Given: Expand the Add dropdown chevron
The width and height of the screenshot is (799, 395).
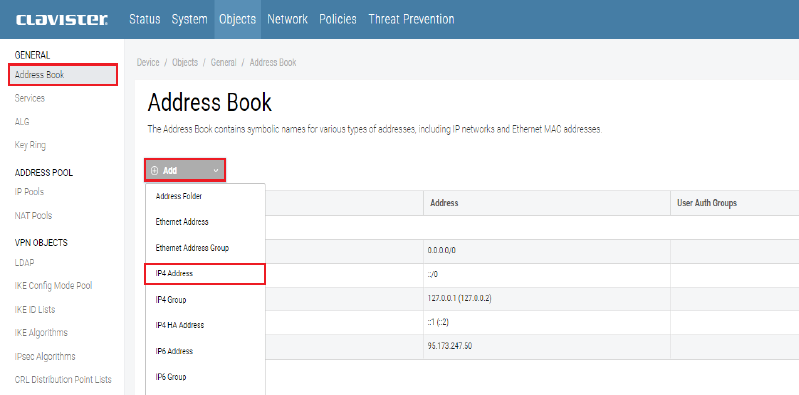Looking at the screenshot, I should tap(216, 171).
